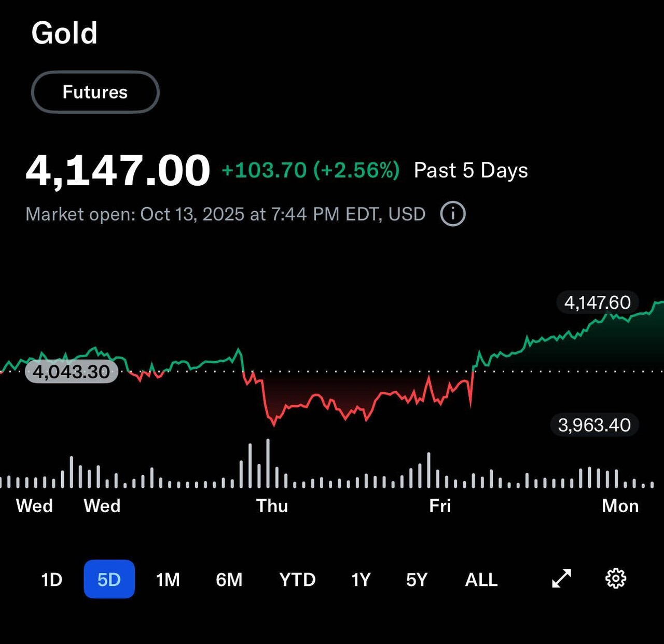Select the highlighted 5D range
Viewport: 664px width, 644px height.
pyautogui.click(x=109, y=579)
